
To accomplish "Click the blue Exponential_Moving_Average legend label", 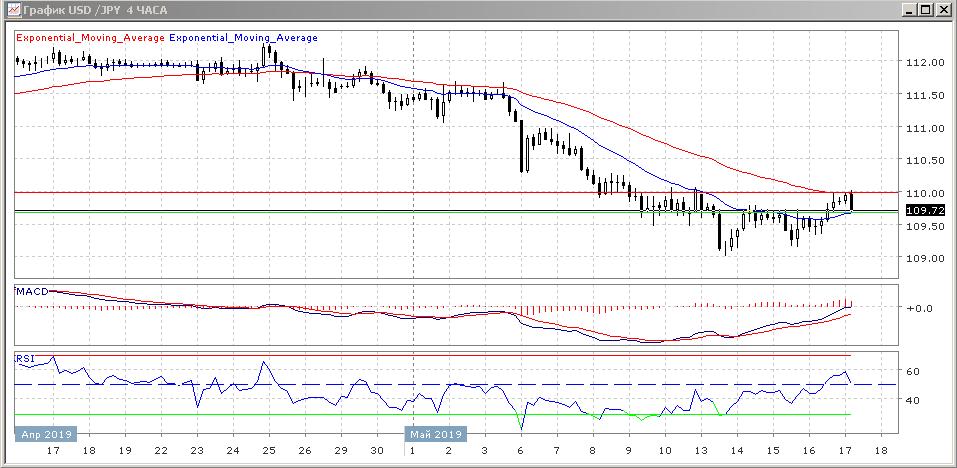I will [244, 38].
